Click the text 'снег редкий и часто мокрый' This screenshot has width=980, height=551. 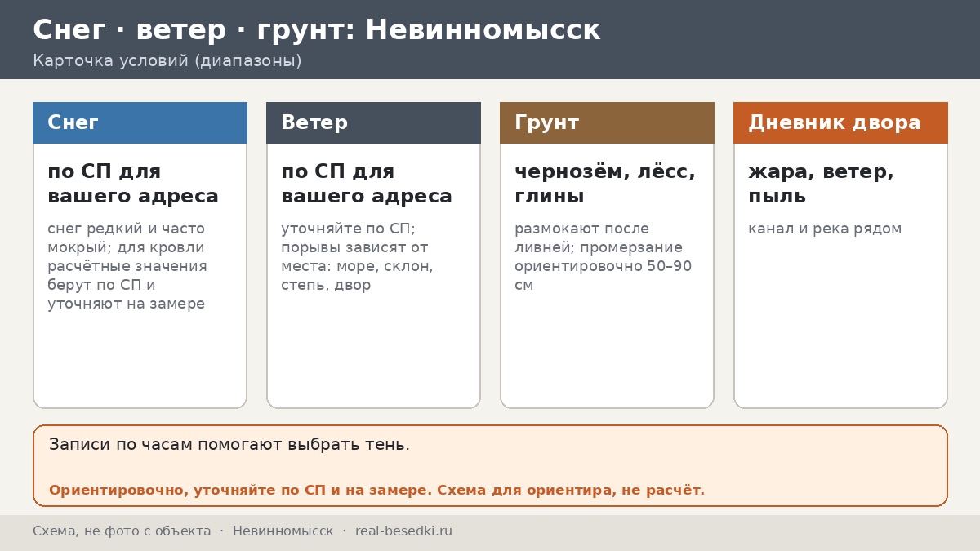click(127, 238)
